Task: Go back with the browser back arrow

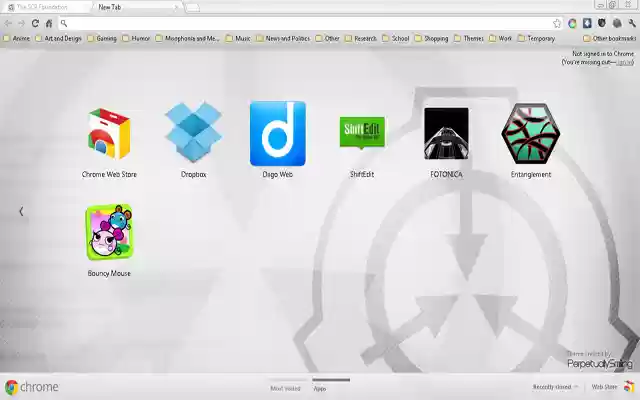Action: pyautogui.click(x=8, y=23)
